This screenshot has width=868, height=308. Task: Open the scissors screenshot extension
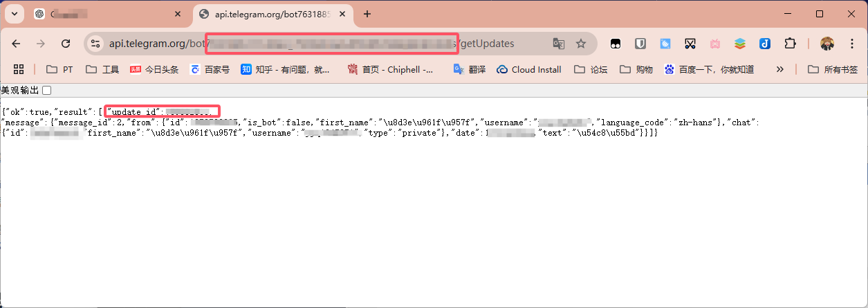tap(690, 44)
